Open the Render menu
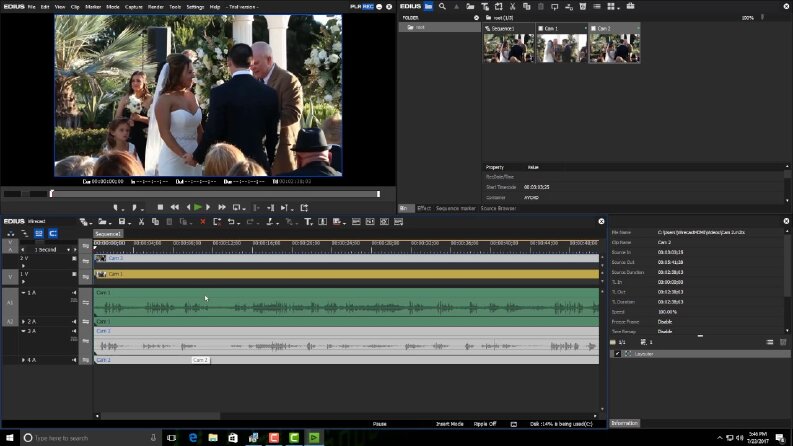The width and height of the screenshot is (793, 446). pos(156,7)
